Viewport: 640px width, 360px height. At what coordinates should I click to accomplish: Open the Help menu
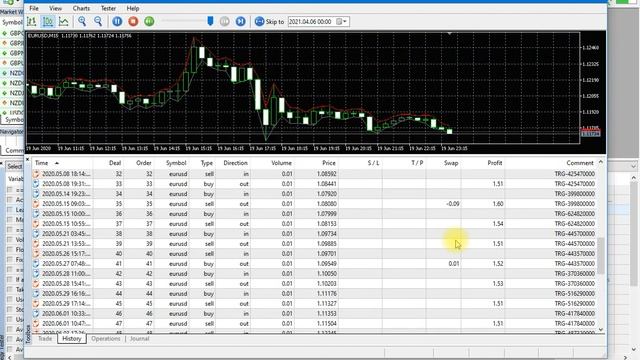pos(133,8)
